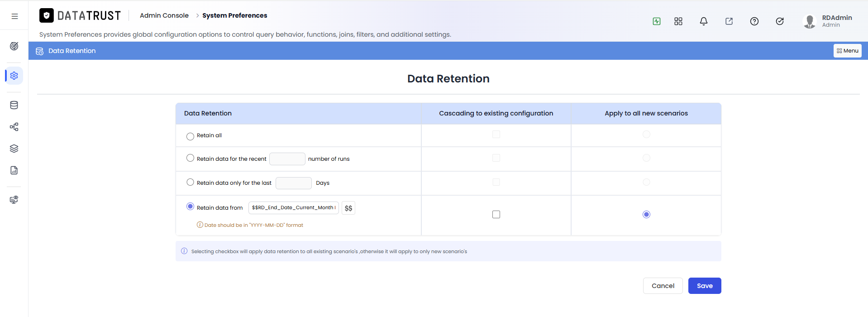Open the monitor settings sidebar icon
868x317 pixels.
tap(14, 200)
